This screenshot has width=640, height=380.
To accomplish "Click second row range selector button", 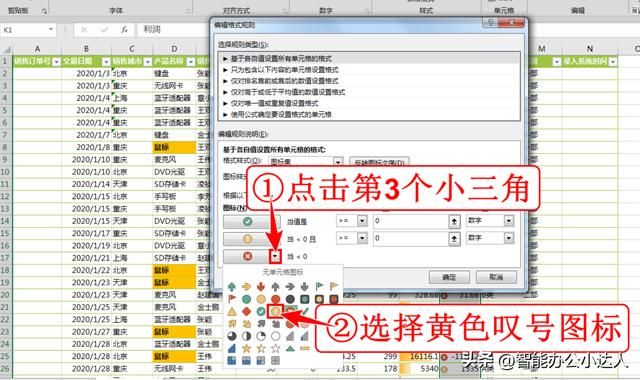I will click(454, 238).
